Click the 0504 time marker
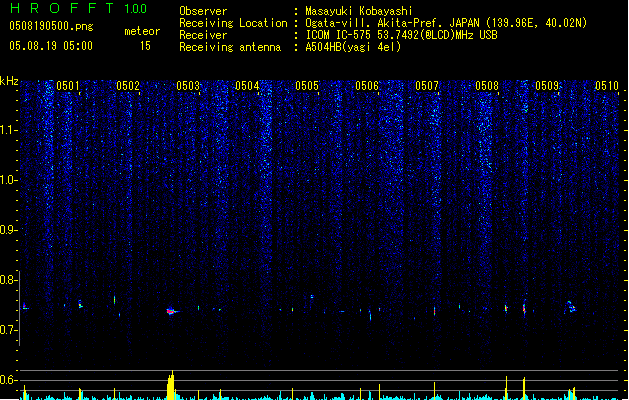Screen dimensions: 629x400 [247, 86]
